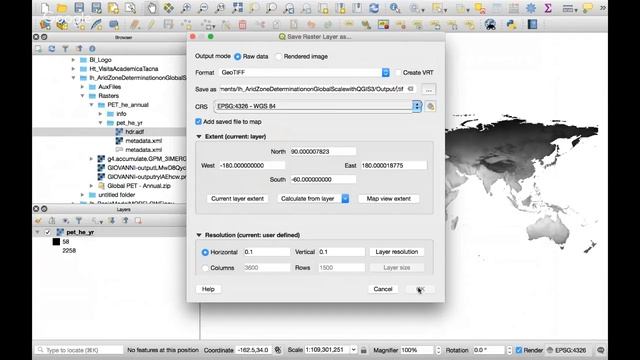Expand the Bi_Logo folder

[x=73, y=60]
